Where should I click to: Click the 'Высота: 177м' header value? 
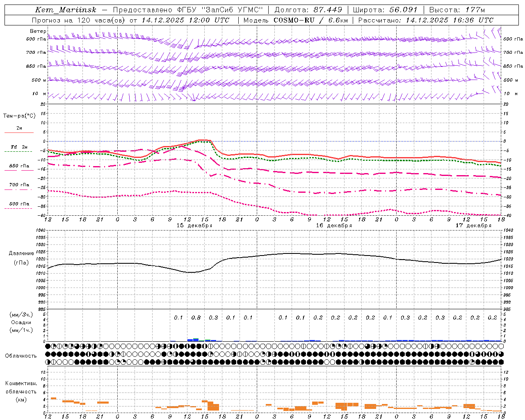click(x=457, y=10)
